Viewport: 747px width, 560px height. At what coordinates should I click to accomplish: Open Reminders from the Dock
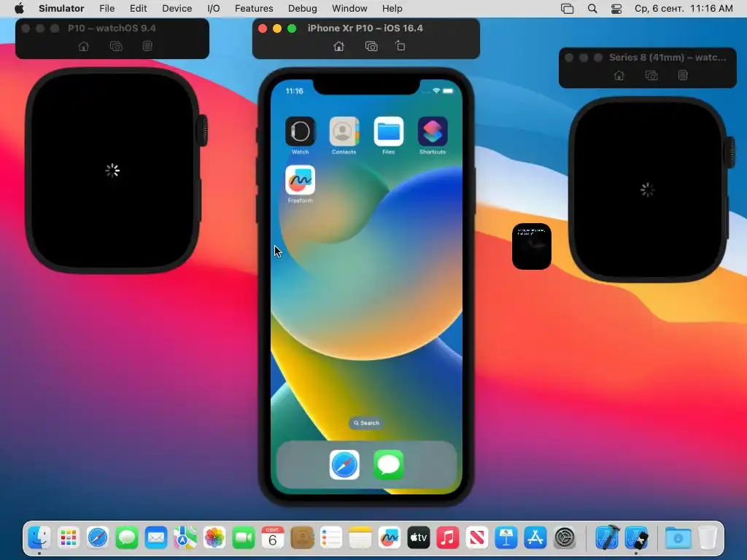pyautogui.click(x=331, y=538)
